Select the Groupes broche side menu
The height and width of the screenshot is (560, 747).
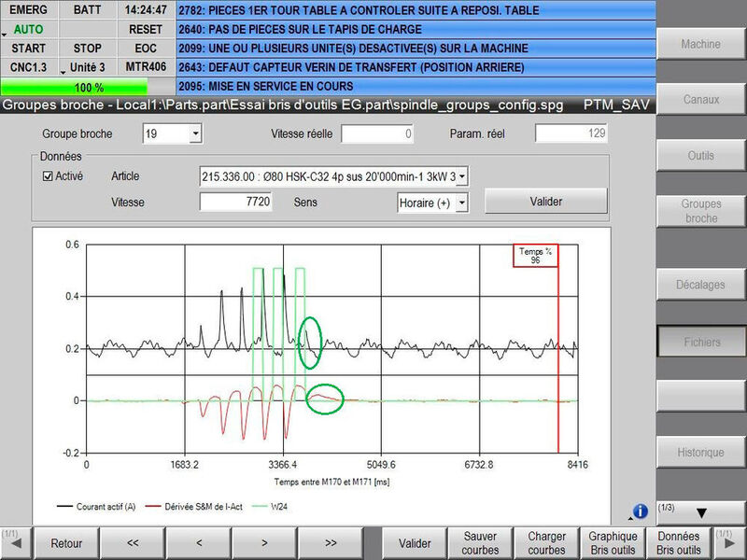point(700,211)
